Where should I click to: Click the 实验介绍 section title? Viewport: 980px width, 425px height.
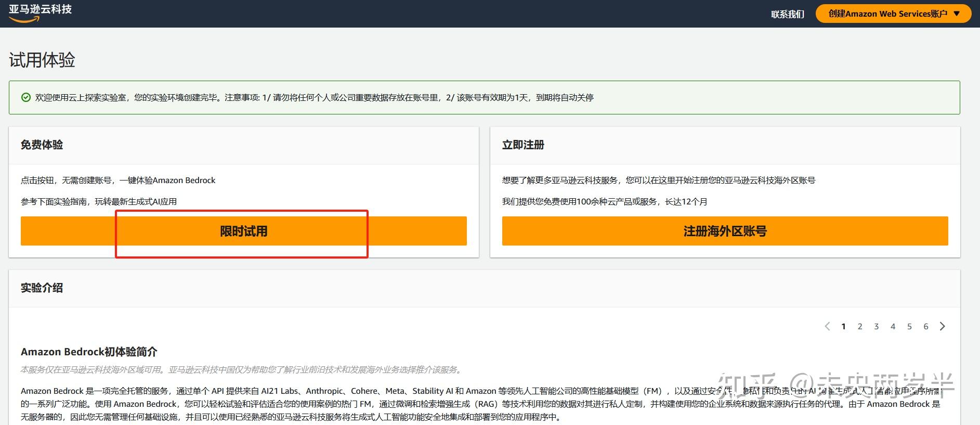coord(42,288)
